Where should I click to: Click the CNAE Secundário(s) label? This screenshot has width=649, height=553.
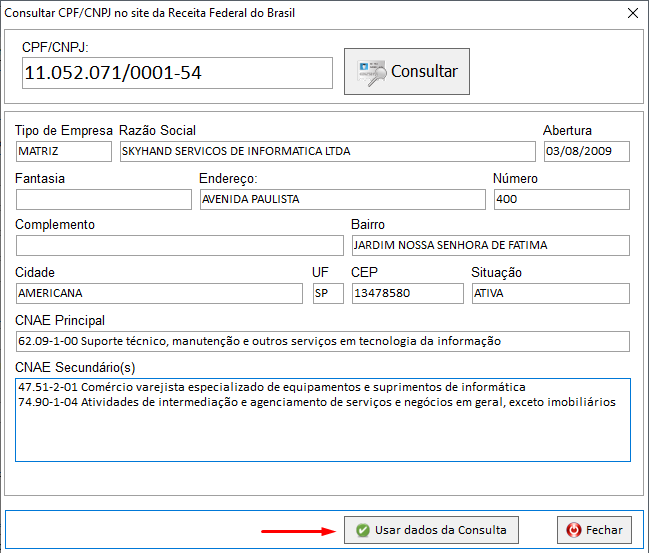click(x=75, y=367)
